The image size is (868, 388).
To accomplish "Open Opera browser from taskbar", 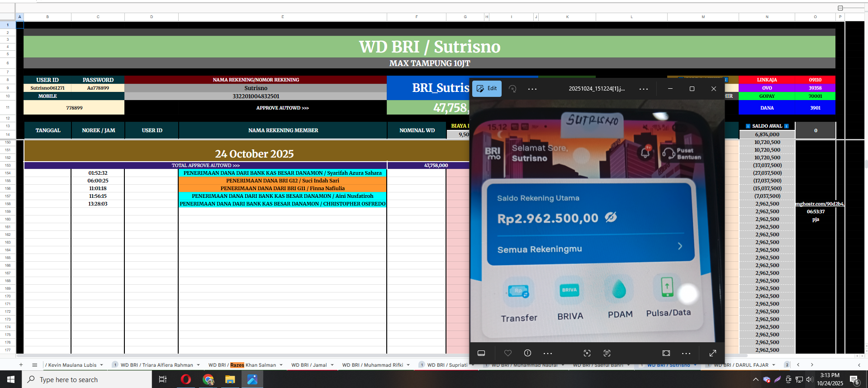I will click(x=185, y=379).
